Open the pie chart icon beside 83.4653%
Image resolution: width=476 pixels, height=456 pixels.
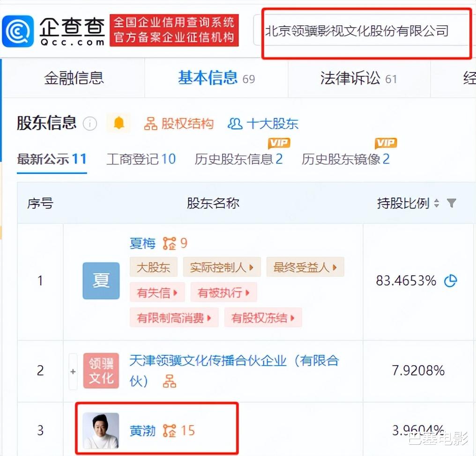click(x=451, y=281)
